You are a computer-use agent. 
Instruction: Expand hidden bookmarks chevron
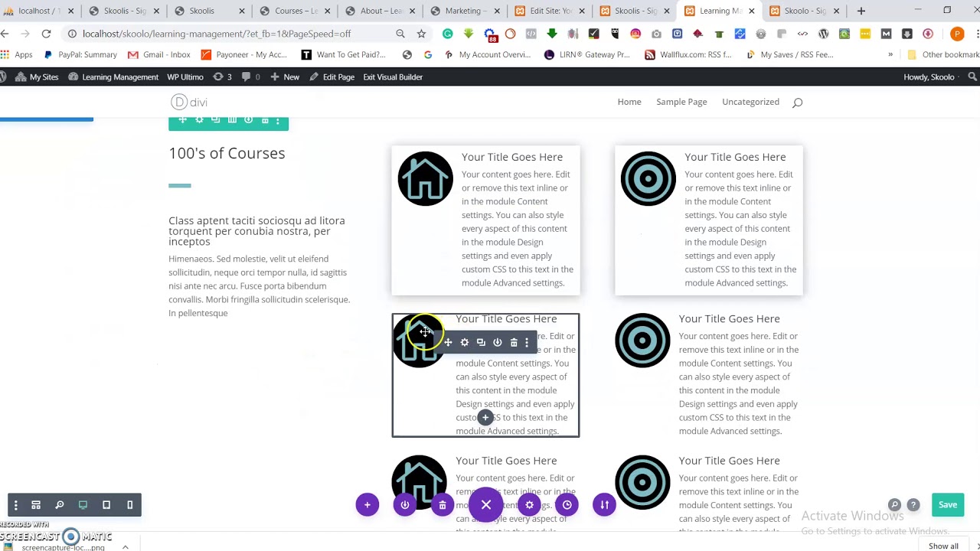point(890,55)
